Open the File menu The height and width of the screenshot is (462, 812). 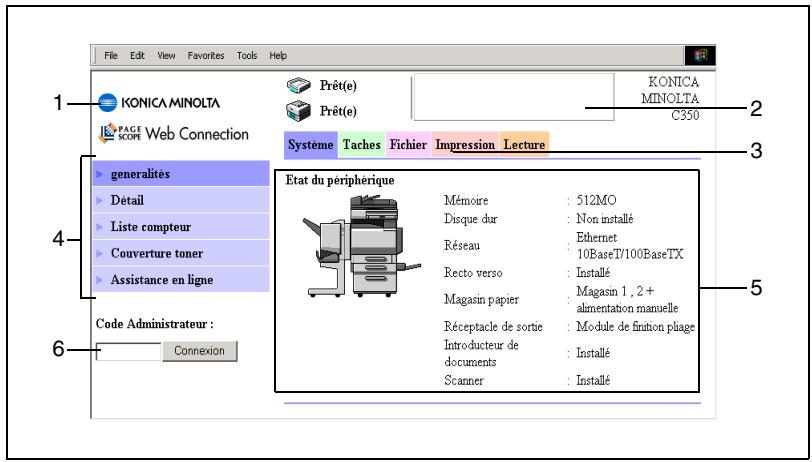coord(111,55)
